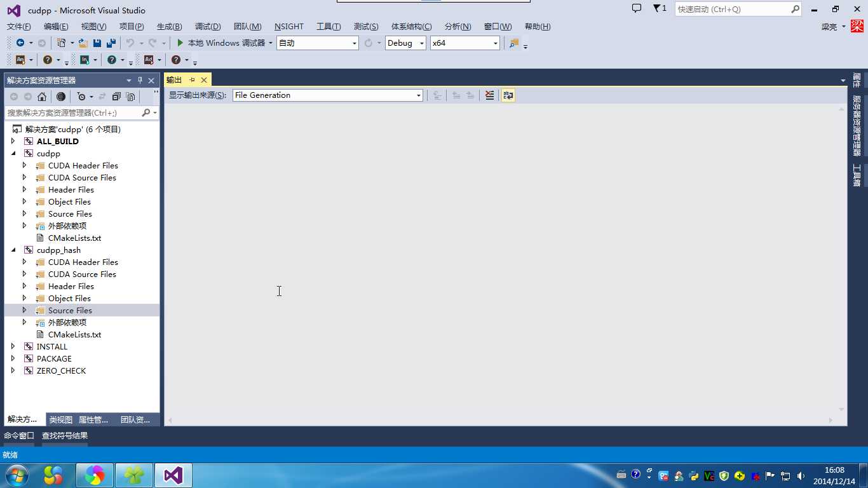Toggle Word Wrap in output window
Viewport: 868px width, 488px height.
[508, 95]
